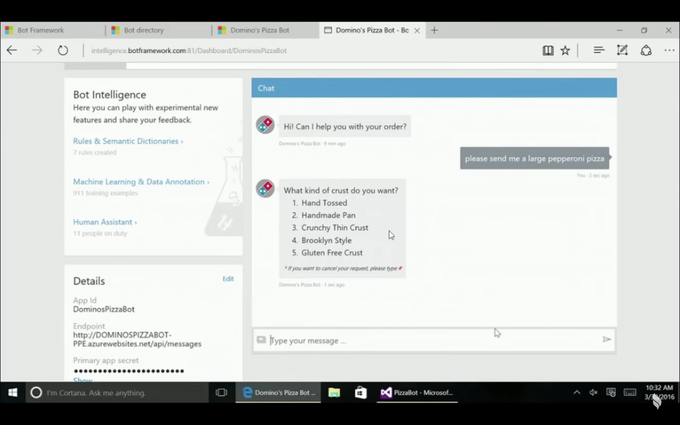
Task: Click Domino's avatar beside greeting message
Action: 265,125
